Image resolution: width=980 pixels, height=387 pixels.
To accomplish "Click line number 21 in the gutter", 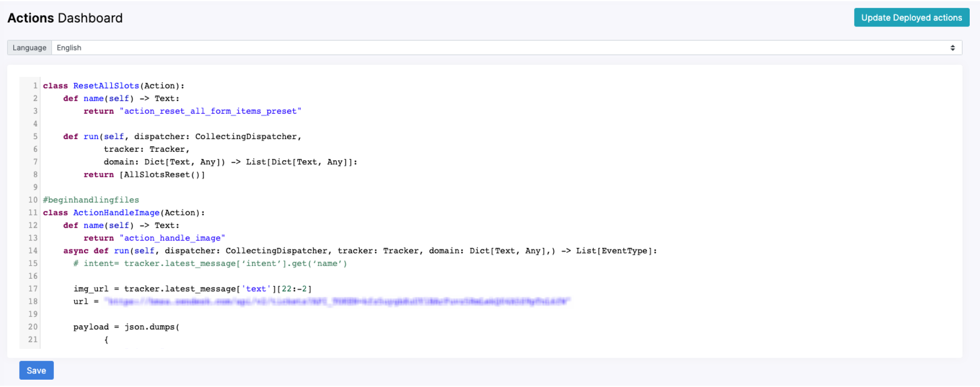I will pos(33,339).
